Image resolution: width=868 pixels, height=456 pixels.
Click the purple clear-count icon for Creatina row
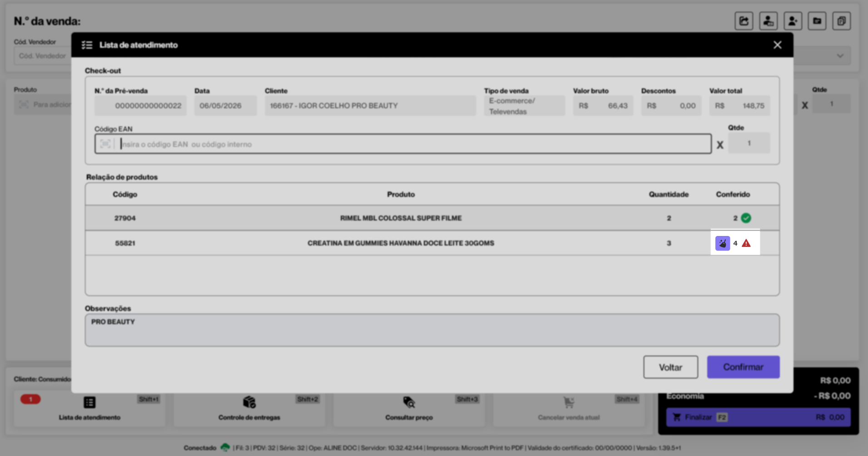[722, 243]
